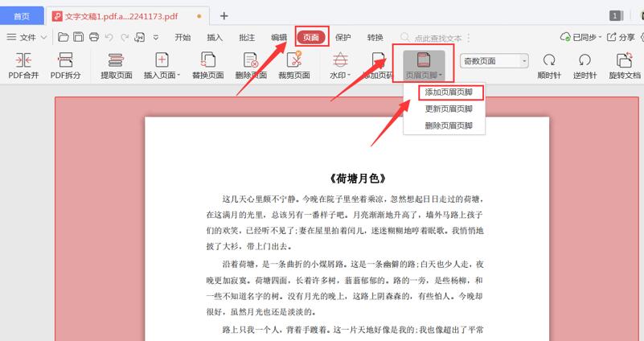The image size is (644, 341).
Task: Open the 页眉页脚 header footer button
Action: point(424,65)
